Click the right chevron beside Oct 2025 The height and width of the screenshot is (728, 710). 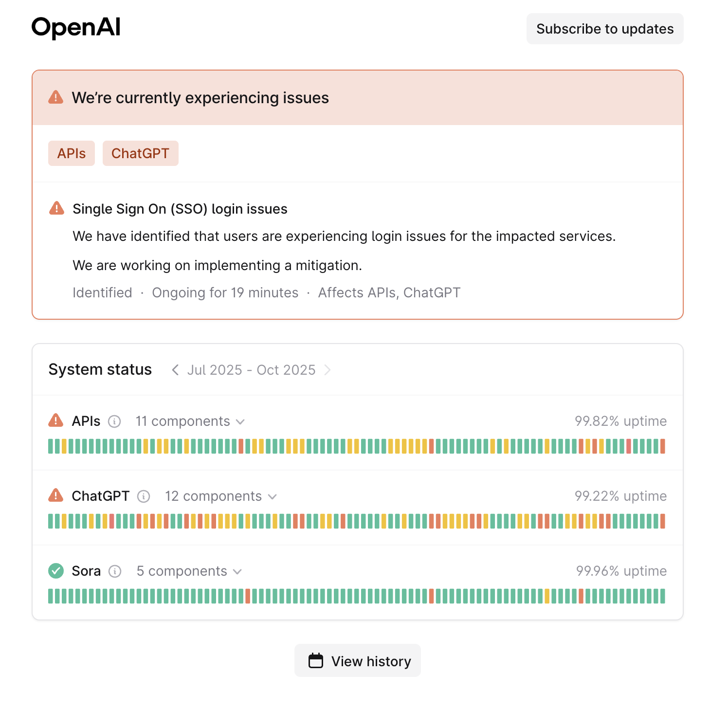[x=328, y=370]
